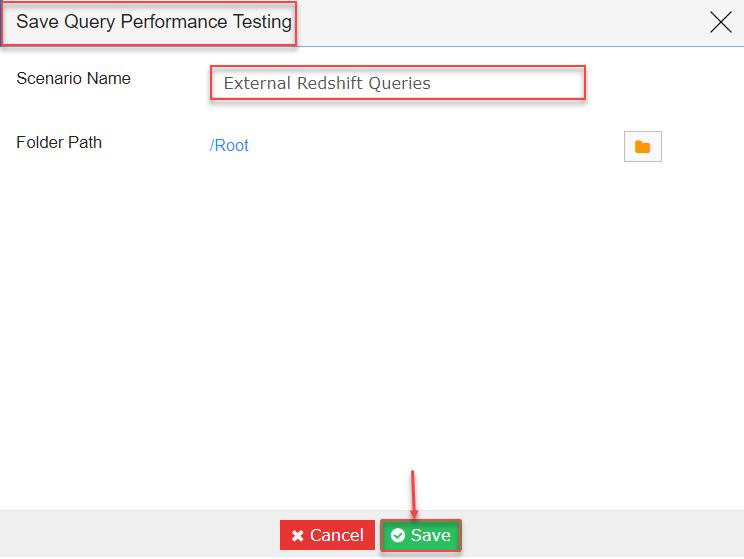Click the checkmark icon on Save button

coord(398,535)
